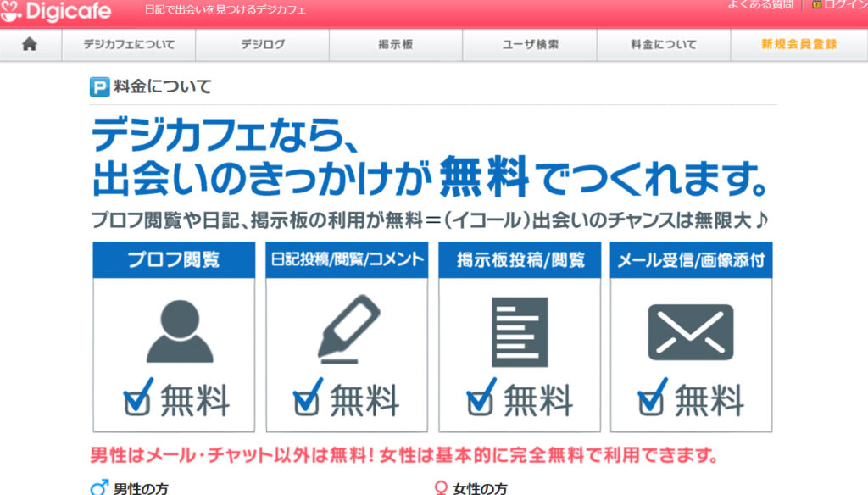Click the checkmark under 日記投稿/閲覧/コメント
868x495 pixels.
coord(308,397)
